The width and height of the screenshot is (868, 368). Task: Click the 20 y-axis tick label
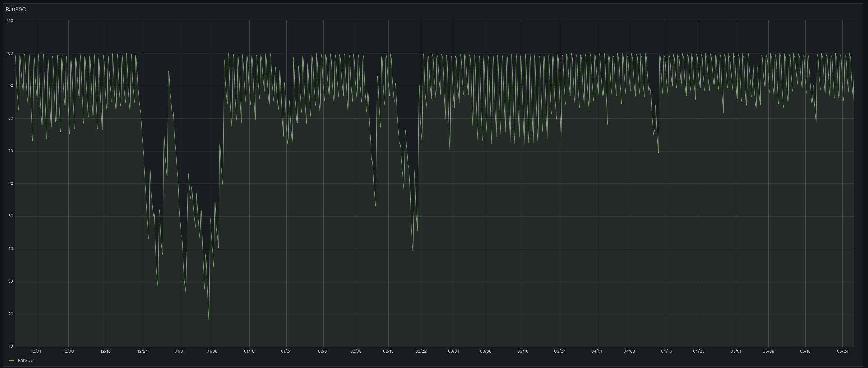[11, 314]
